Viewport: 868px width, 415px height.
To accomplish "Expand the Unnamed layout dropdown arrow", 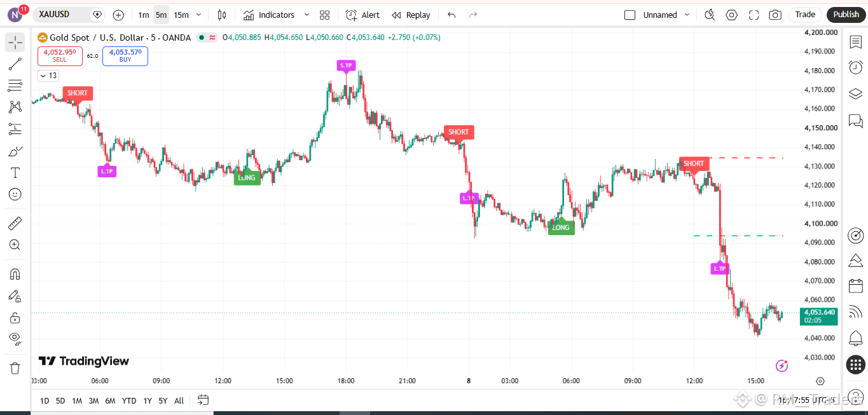I will coord(687,15).
